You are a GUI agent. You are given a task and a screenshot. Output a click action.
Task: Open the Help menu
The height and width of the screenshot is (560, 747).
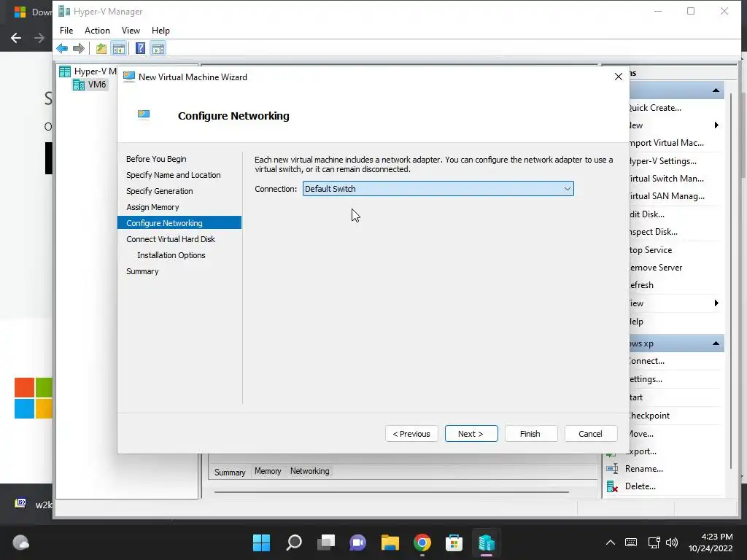point(160,31)
